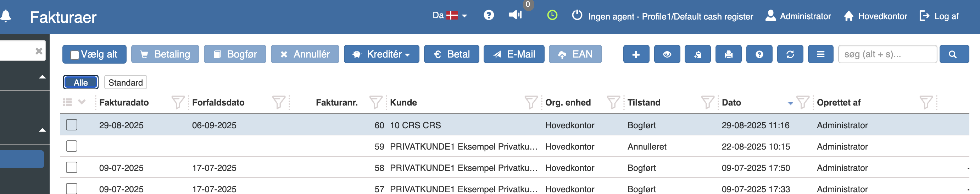Click the printer icon button
Screen dimensions: 980x194
click(728, 54)
